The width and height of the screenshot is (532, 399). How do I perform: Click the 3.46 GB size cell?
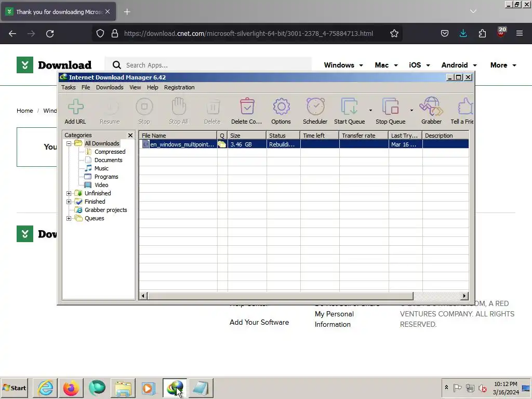(x=247, y=144)
